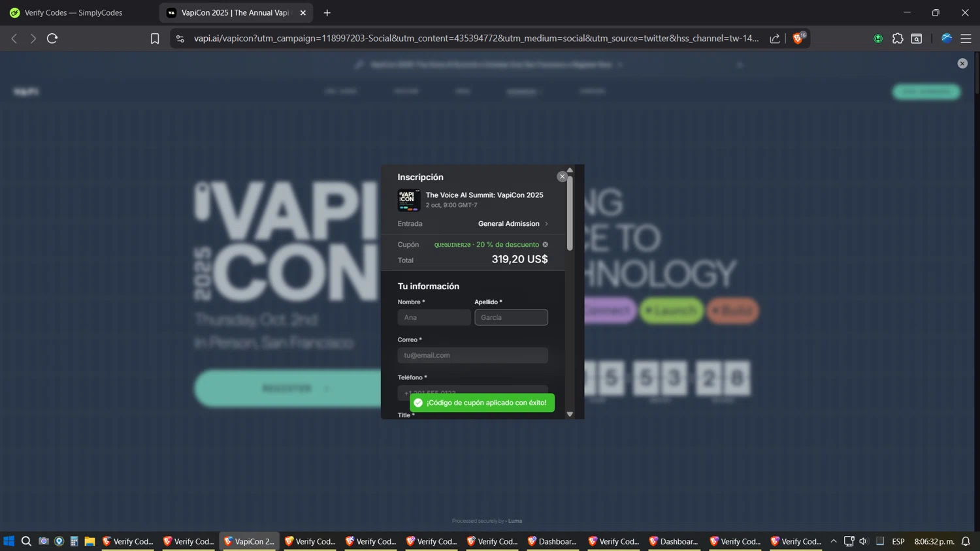
Task: Focus the Nombre input field
Action: click(x=434, y=317)
